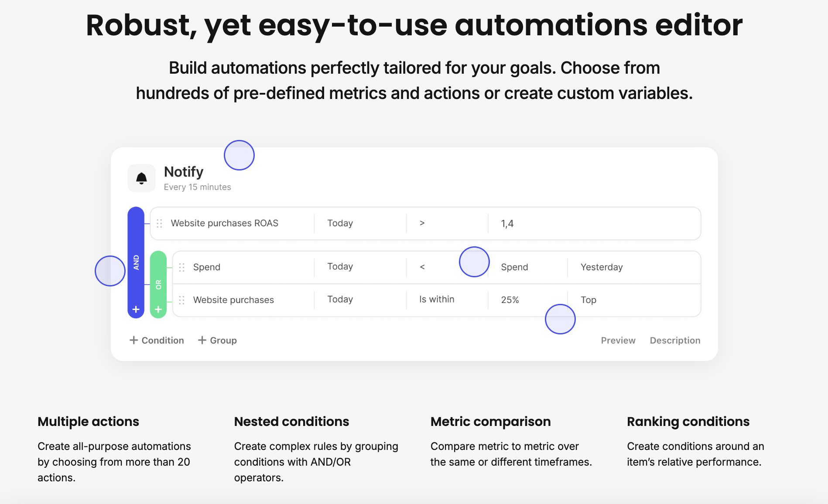Click the plus icon on the green OR bar

pos(158,310)
